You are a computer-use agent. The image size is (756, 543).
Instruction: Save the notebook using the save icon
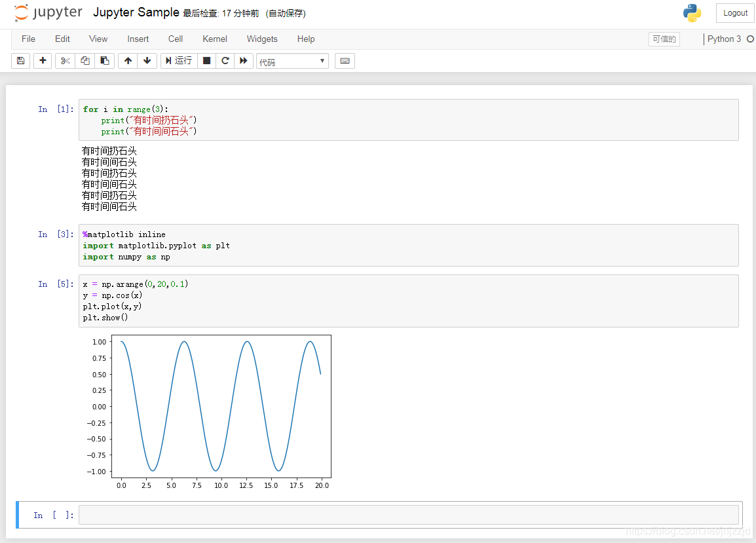tap(20, 60)
